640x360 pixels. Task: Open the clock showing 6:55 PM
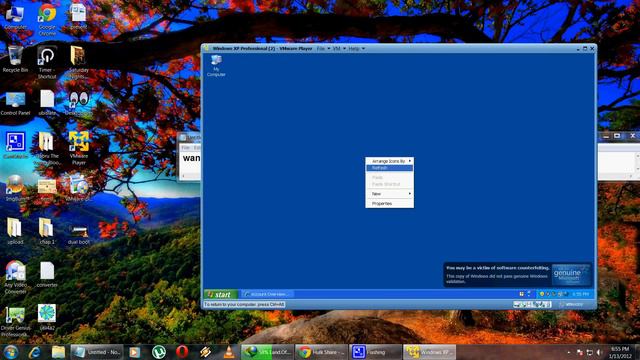620,352
